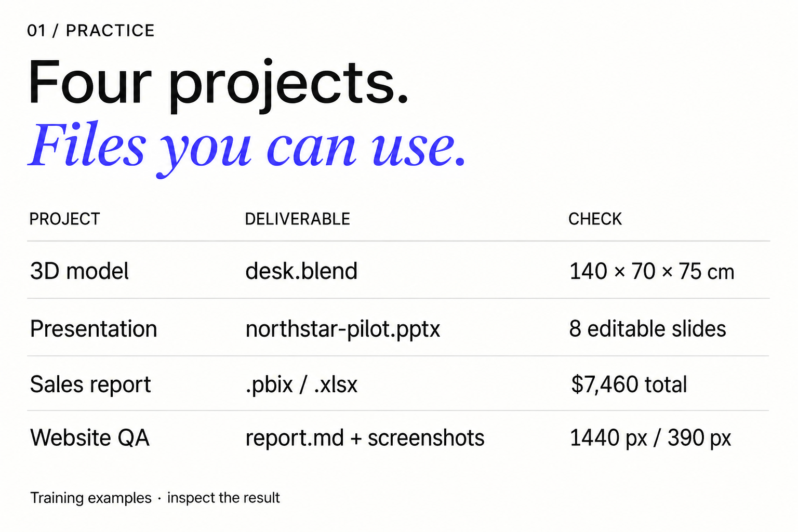798x532 pixels.
Task: Open the desk.blend deliverable
Action: [x=301, y=271]
